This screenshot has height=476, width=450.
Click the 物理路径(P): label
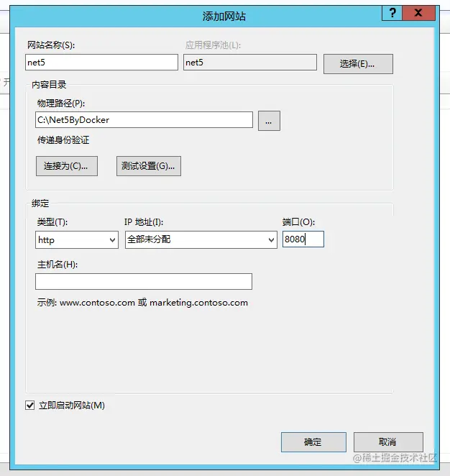click(x=61, y=104)
